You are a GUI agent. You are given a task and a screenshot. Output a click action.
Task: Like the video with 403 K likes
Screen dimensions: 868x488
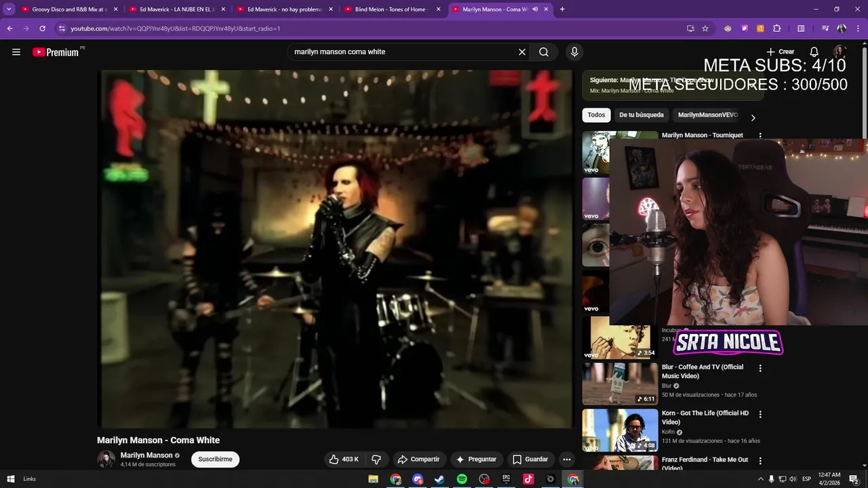344,460
